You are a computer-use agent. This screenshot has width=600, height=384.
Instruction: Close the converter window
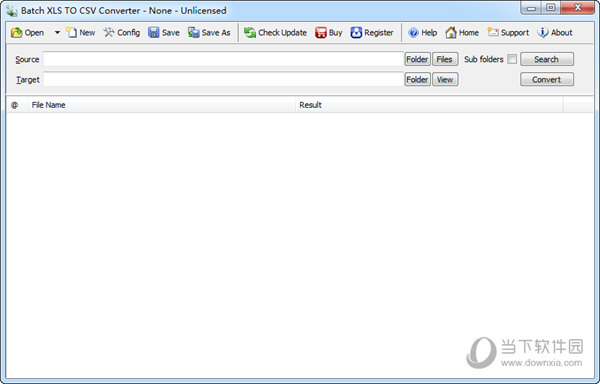tap(578, 8)
